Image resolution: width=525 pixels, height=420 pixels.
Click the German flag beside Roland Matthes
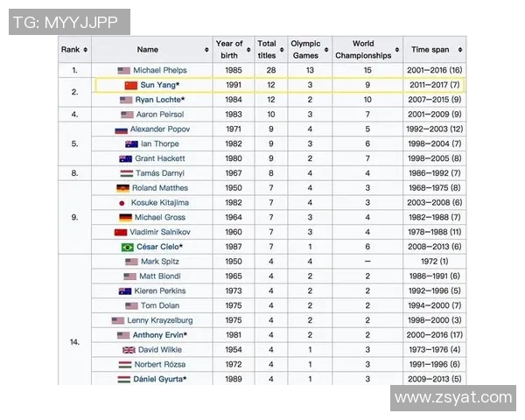click(122, 188)
